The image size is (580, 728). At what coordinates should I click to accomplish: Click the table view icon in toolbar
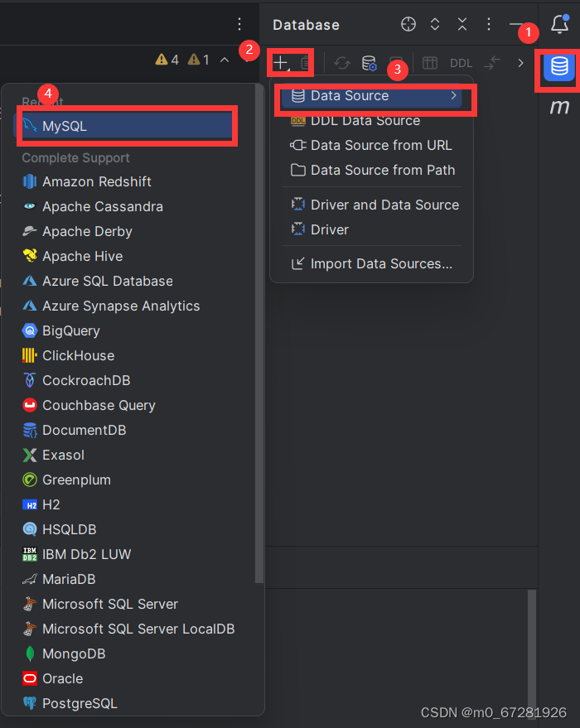430,63
